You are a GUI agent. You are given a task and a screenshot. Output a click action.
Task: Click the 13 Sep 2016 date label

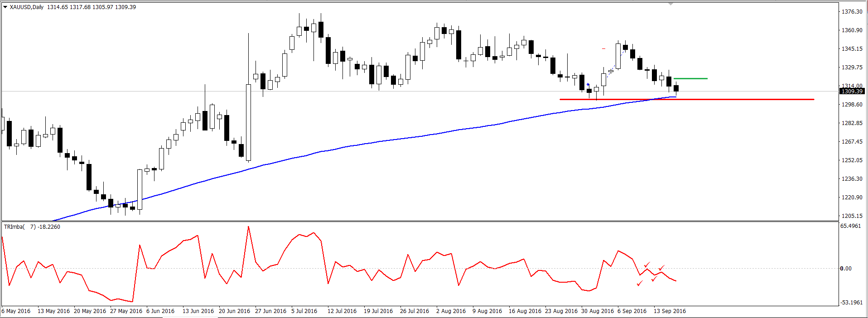pos(670,311)
